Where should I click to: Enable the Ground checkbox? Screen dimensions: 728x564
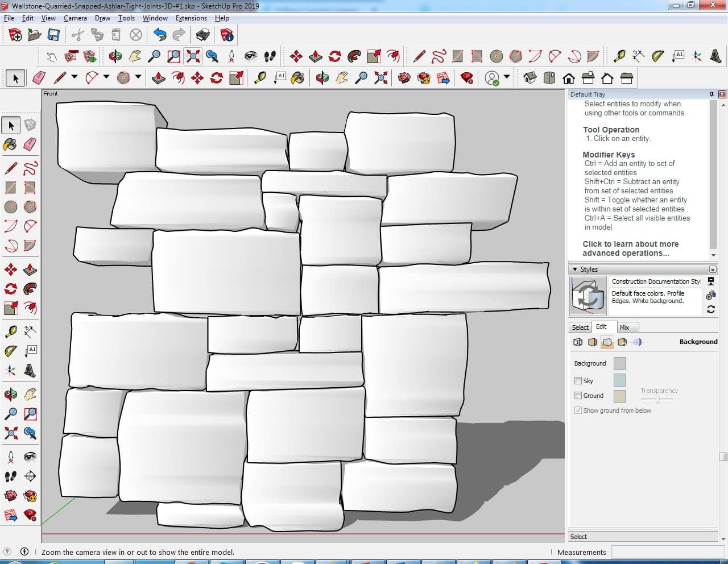578,396
